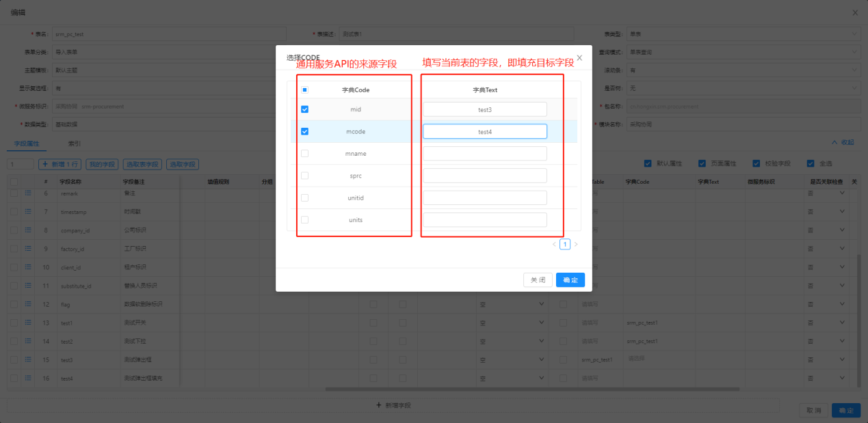Click the 字典Text input containing test3

485,109
